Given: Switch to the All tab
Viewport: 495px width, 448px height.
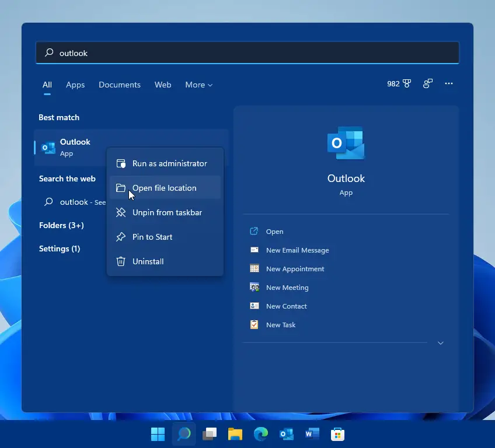Looking at the screenshot, I should [x=47, y=85].
